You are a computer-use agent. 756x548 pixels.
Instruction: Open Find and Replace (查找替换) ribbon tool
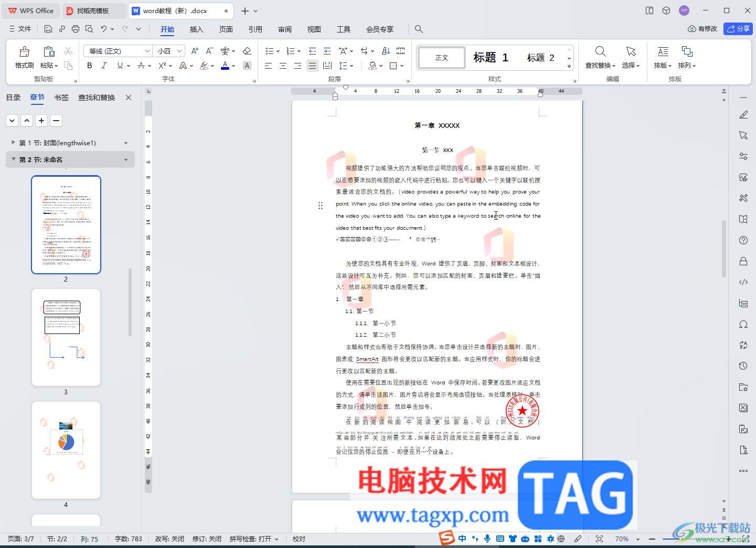600,57
